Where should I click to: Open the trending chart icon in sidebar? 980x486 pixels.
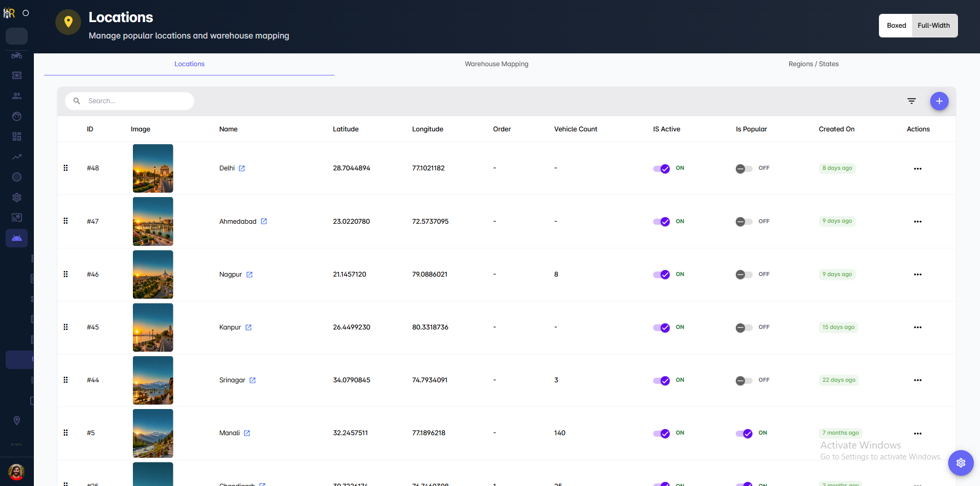[x=17, y=157]
